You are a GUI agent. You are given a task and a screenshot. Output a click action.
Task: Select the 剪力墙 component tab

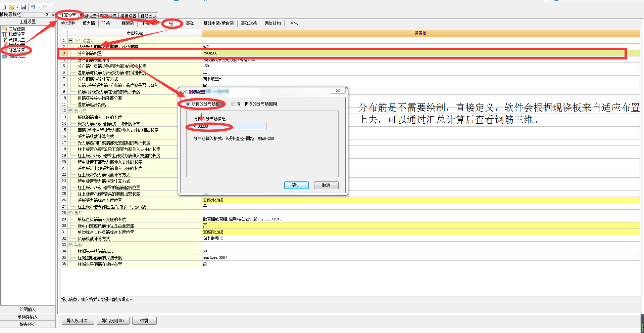(x=89, y=23)
